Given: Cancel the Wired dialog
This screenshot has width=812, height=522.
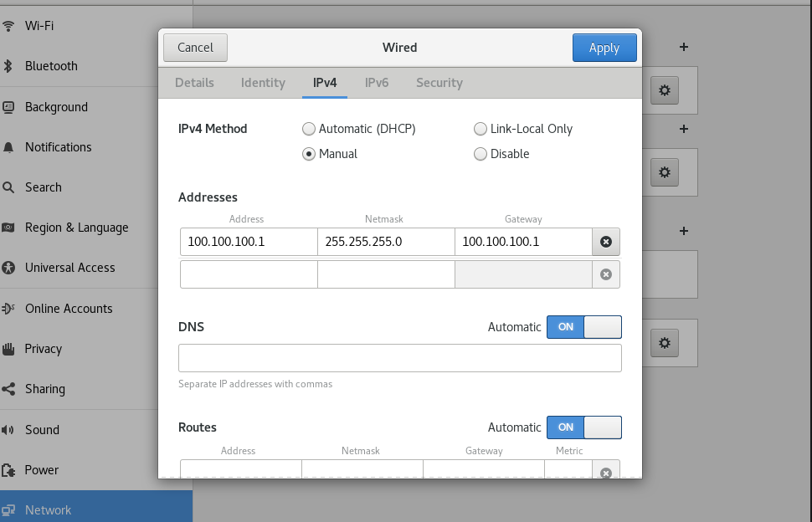Looking at the screenshot, I should 195,48.
